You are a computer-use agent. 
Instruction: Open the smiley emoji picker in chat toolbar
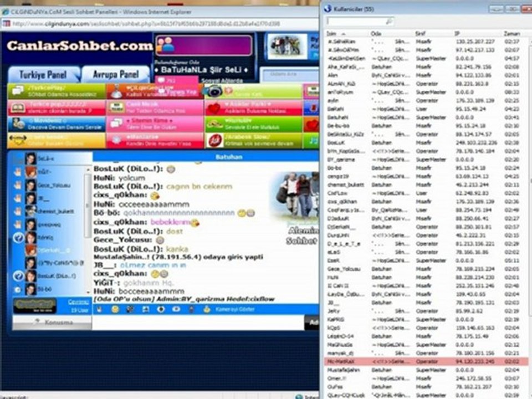(115, 309)
